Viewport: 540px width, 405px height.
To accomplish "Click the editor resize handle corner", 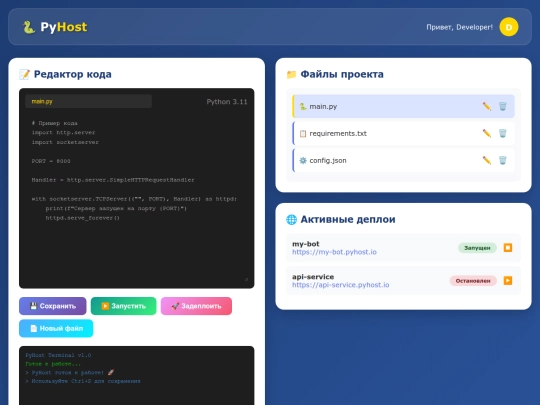I will tap(246, 279).
